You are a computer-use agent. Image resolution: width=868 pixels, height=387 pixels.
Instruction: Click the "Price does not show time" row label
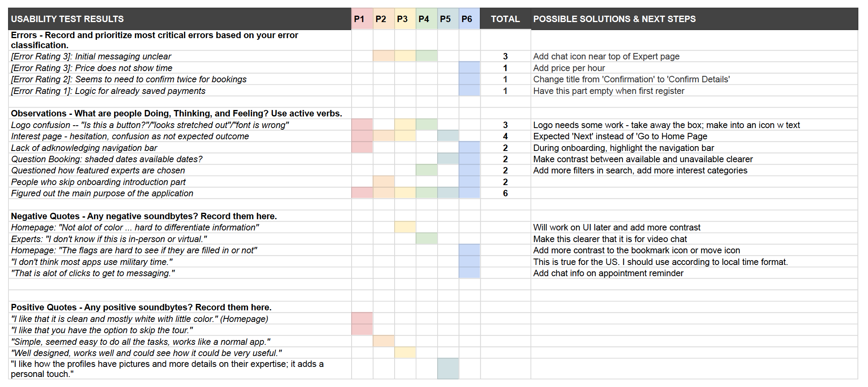[92, 68]
